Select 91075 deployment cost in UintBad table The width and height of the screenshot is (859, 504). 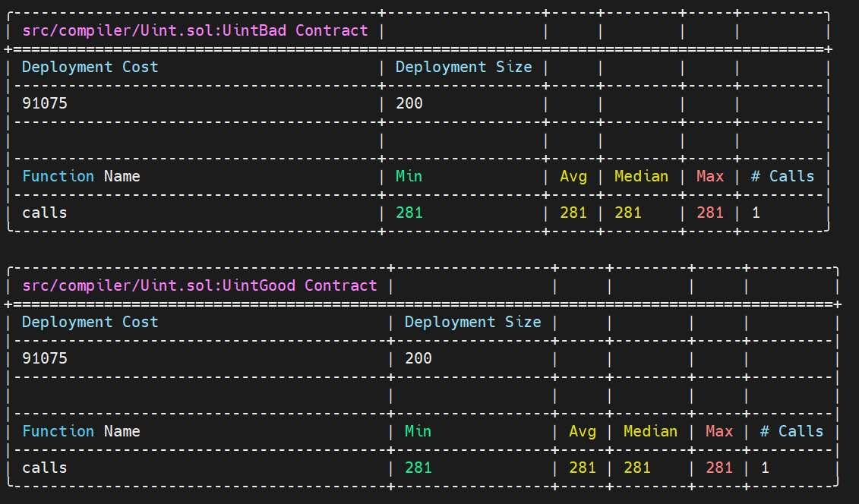(x=44, y=103)
